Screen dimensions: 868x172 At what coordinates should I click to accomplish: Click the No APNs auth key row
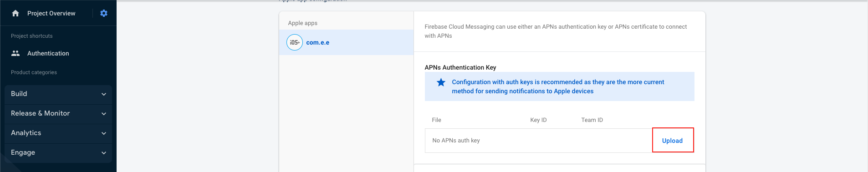pyautogui.click(x=539, y=141)
